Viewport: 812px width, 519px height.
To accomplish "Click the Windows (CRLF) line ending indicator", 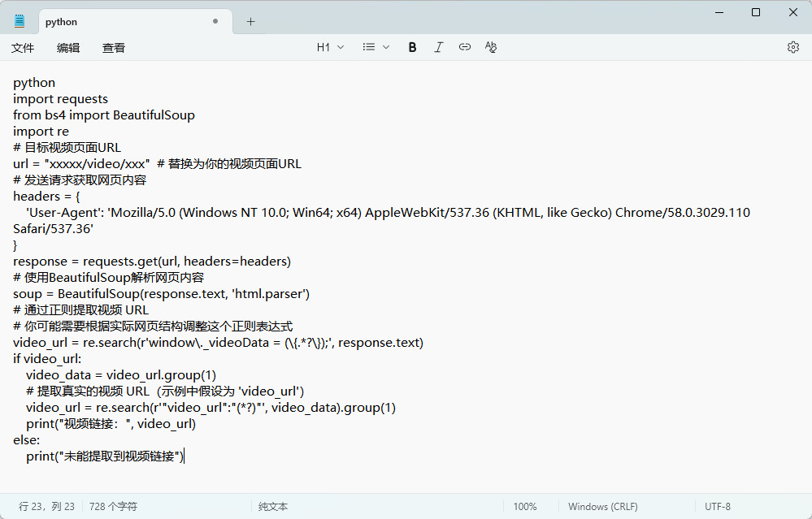I will 603,507.
